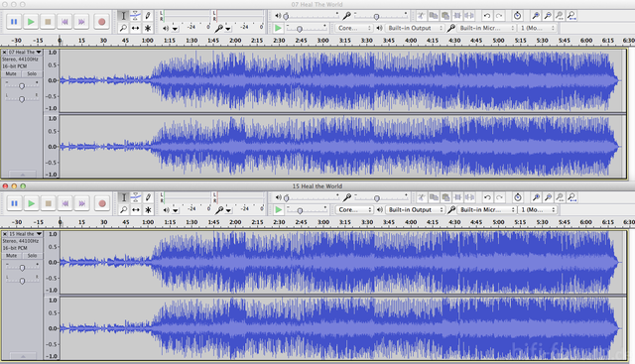Open input meter microphone dropdown in 07 window

(228, 29)
